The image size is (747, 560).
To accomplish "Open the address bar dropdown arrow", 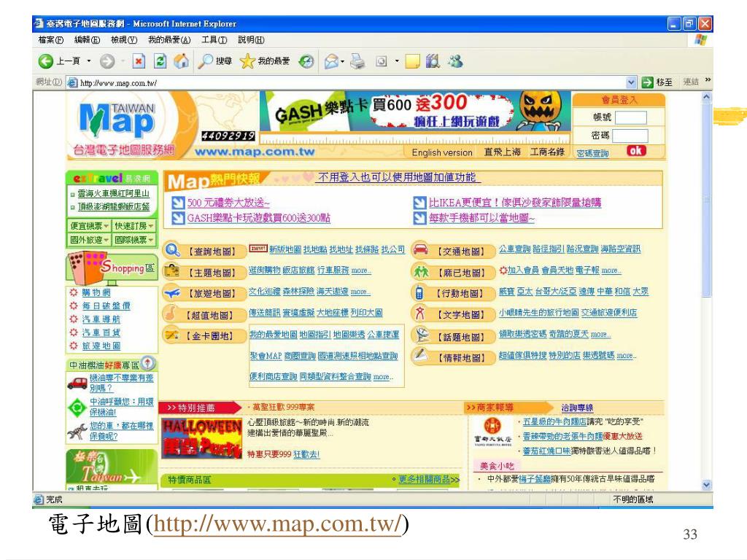I will [631, 82].
